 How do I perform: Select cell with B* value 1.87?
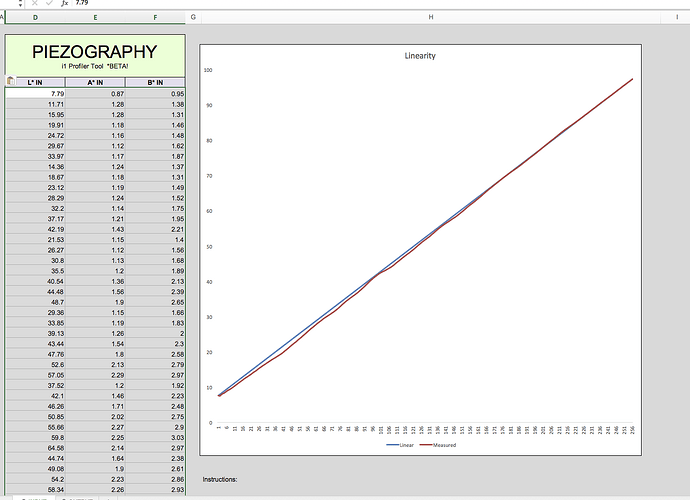pyautogui.click(x=155, y=156)
